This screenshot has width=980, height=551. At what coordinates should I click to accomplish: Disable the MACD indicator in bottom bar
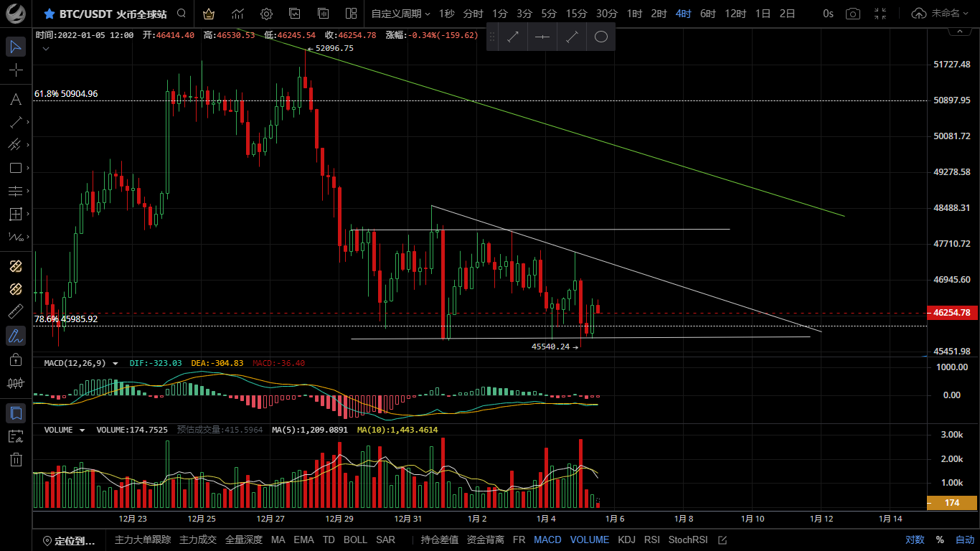coord(547,540)
